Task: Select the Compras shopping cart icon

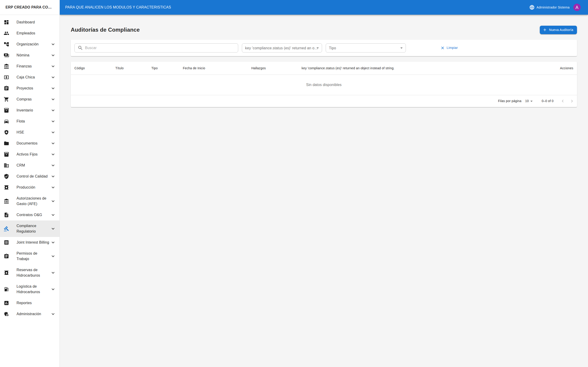Action: 6,99
